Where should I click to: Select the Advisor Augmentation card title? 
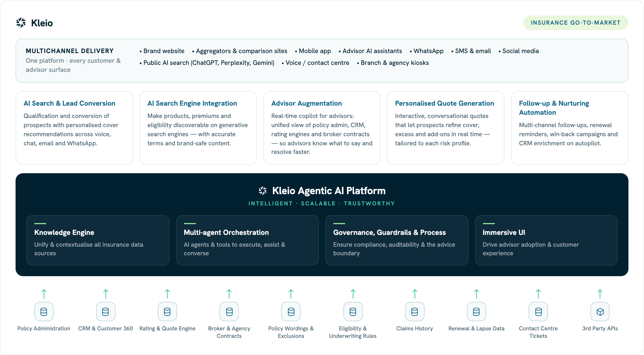point(306,103)
